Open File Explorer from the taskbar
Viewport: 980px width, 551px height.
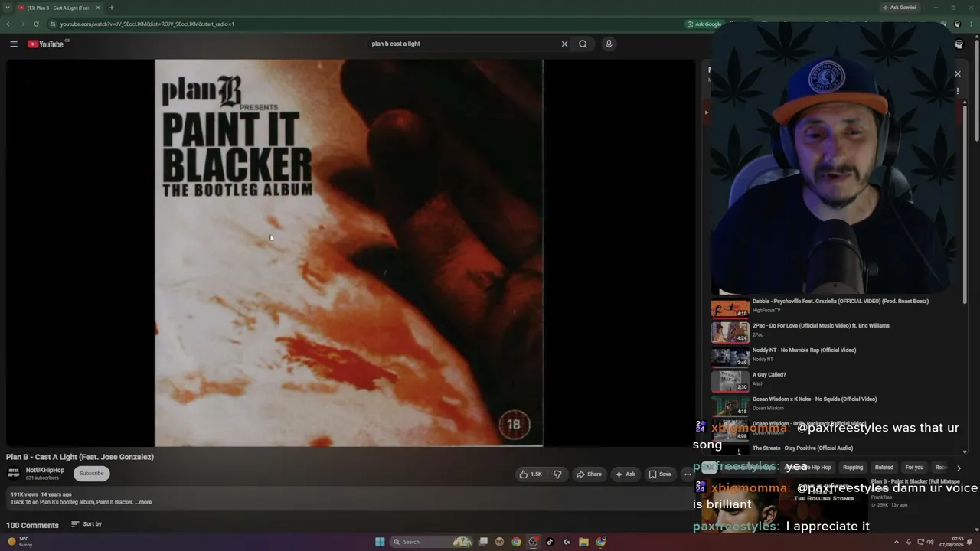(x=583, y=542)
